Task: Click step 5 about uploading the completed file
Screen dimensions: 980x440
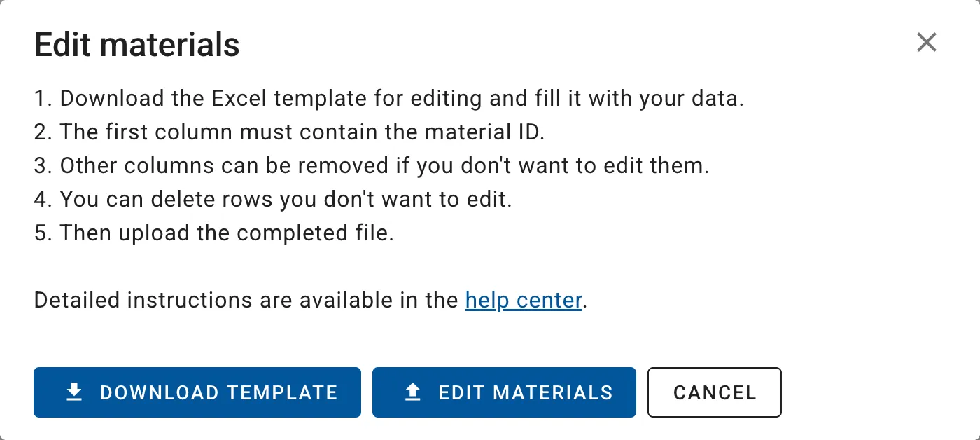Action: [213, 233]
